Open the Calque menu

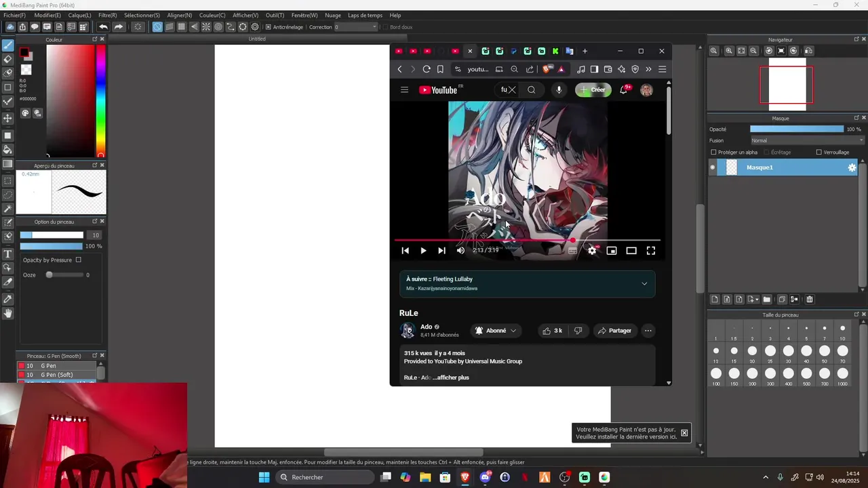(x=79, y=15)
